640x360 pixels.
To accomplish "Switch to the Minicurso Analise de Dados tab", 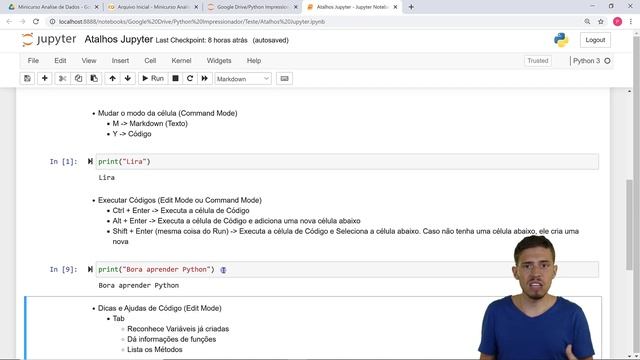I will [54, 7].
